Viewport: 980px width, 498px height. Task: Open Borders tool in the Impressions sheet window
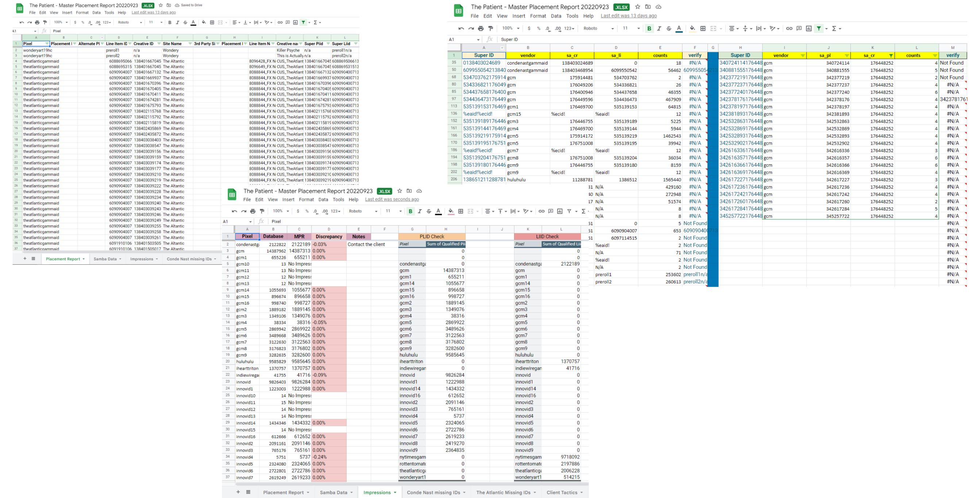tap(461, 211)
